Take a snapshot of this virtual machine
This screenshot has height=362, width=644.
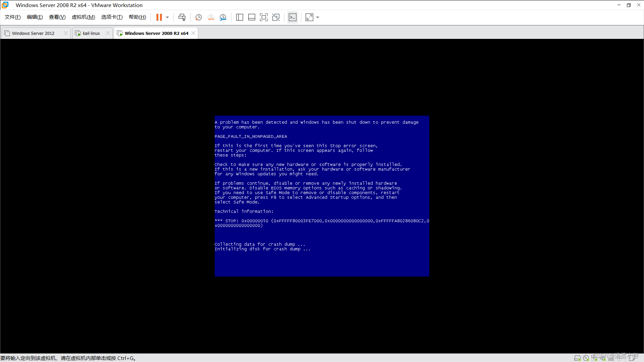pos(199,17)
